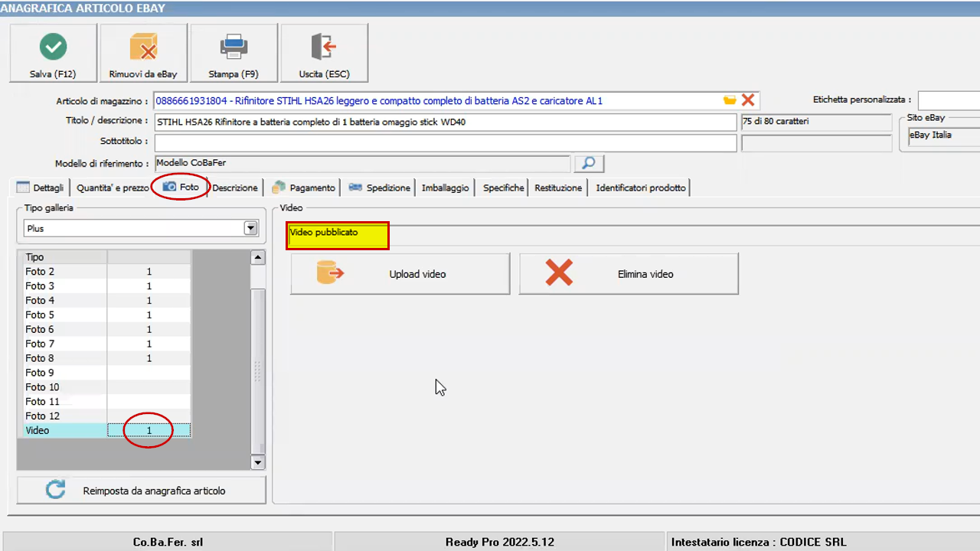Select the Foto 11 row
This screenshot has width=980, height=551.
pyautogui.click(x=104, y=402)
